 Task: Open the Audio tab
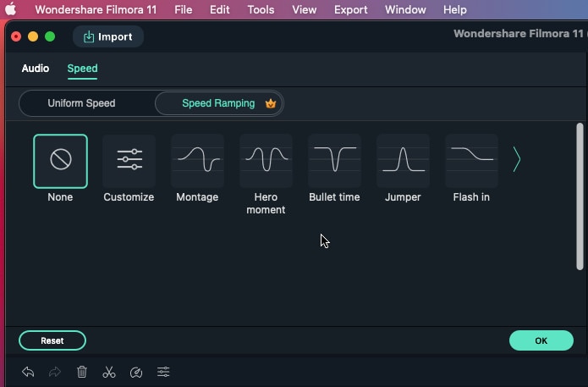click(x=36, y=69)
